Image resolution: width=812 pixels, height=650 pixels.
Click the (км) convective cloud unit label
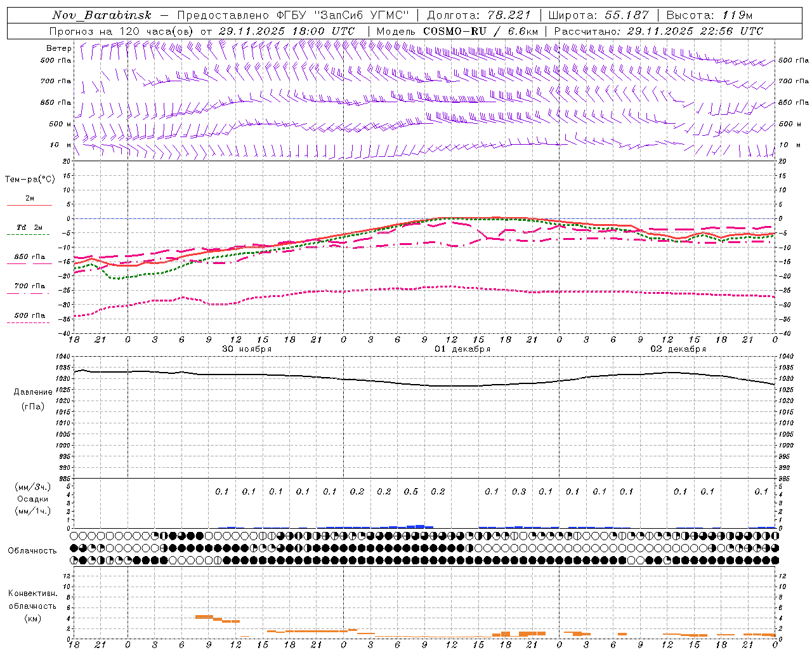pyautogui.click(x=32, y=618)
